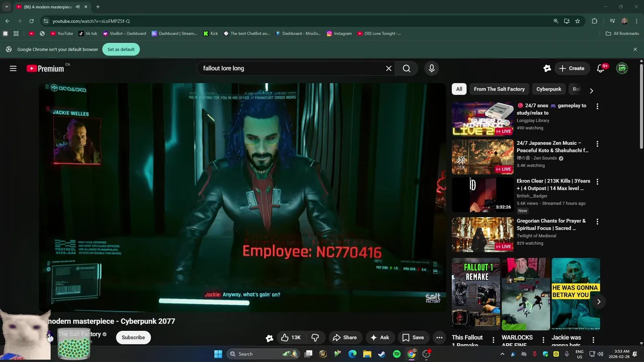This screenshot has width=644, height=362.
Task: Dislike the video with the thumbs-down button
Action: (x=315, y=337)
